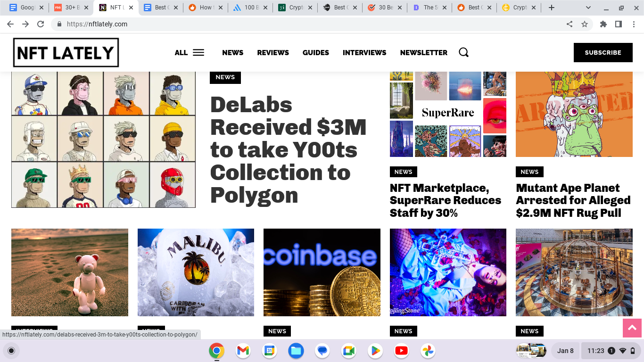
Task: Open Chrome's three-dot menu
Action: point(634,24)
